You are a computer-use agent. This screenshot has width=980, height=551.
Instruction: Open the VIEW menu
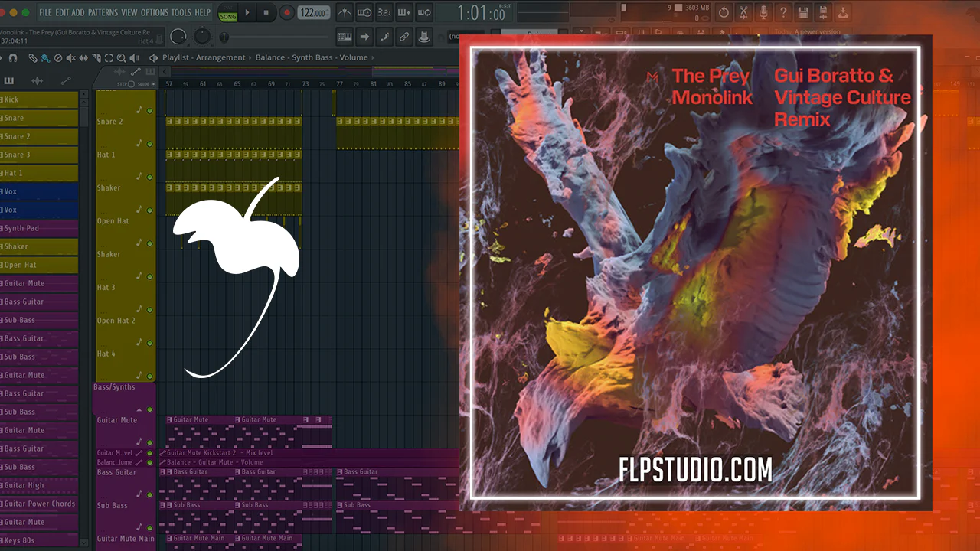(129, 13)
